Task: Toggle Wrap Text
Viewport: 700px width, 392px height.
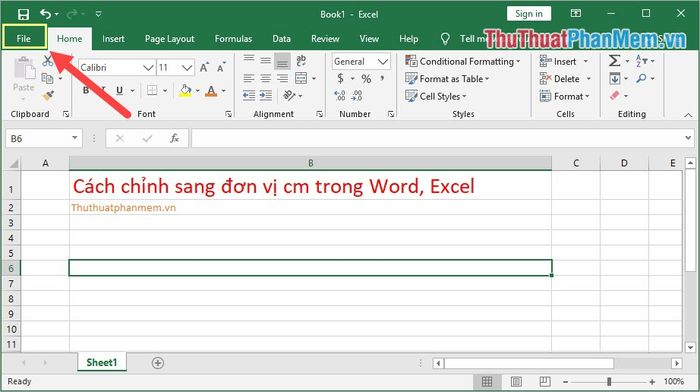Action: (x=301, y=61)
